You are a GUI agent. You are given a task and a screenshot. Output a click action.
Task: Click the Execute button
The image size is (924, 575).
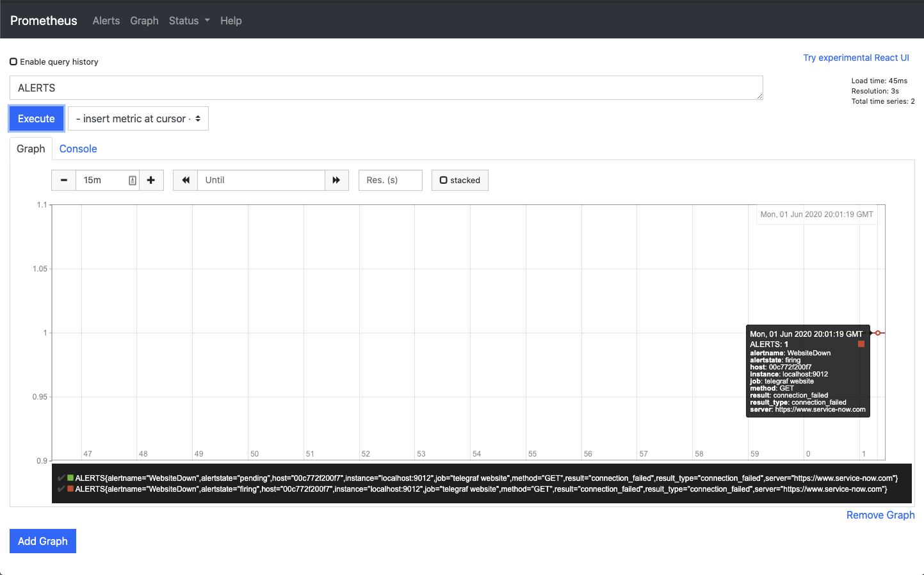[x=36, y=118]
